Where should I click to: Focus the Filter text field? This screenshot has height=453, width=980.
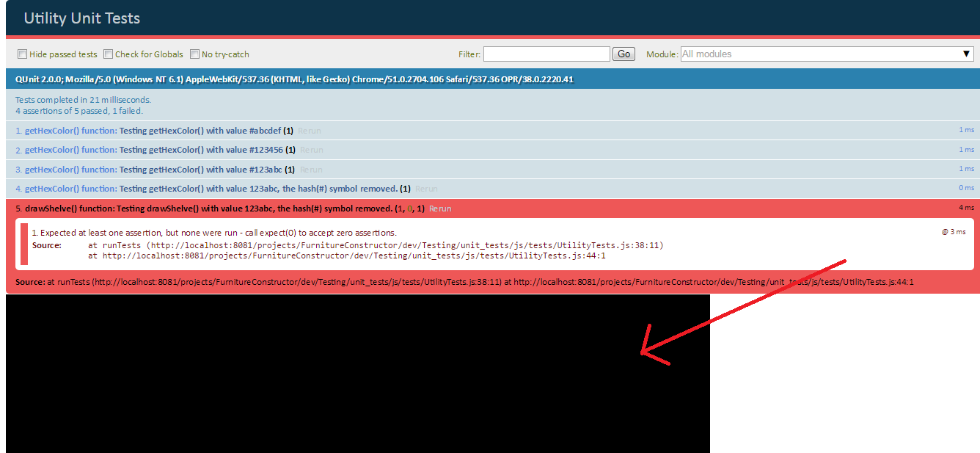coord(546,54)
